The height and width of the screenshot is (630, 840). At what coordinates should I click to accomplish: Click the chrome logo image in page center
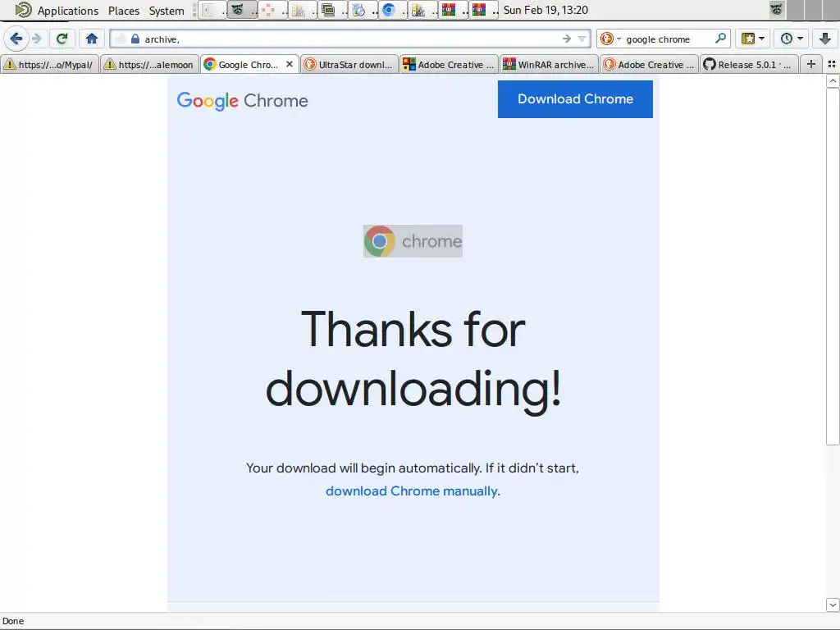tap(413, 241)
